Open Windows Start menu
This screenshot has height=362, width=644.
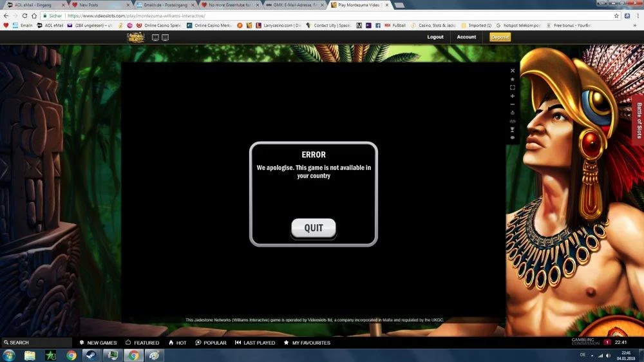8,356
